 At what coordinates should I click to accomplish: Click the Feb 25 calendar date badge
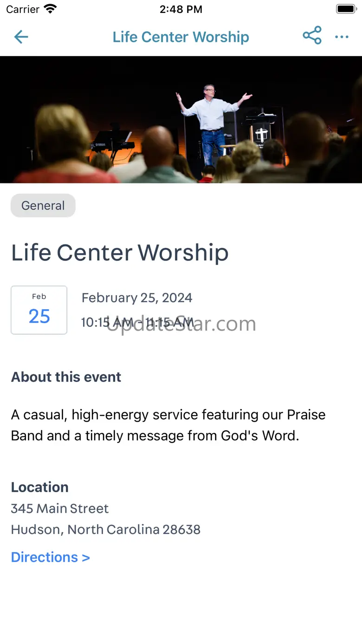point(39,310)
